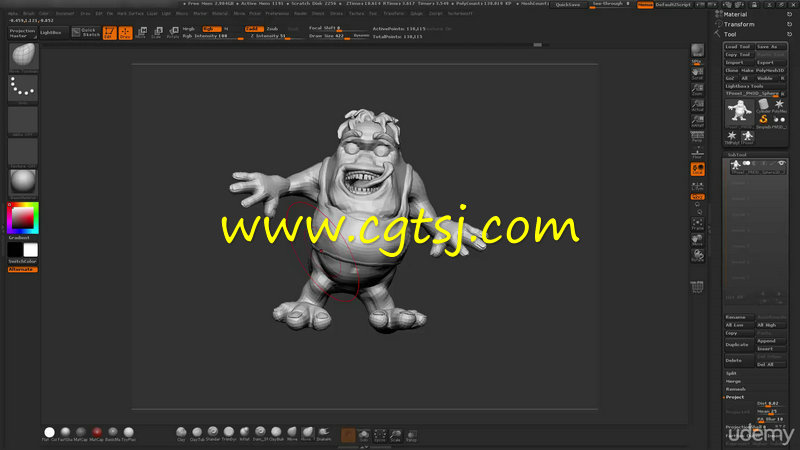Click the Actual size icon
Screen dimensions: 800x450
click(697, 106)
